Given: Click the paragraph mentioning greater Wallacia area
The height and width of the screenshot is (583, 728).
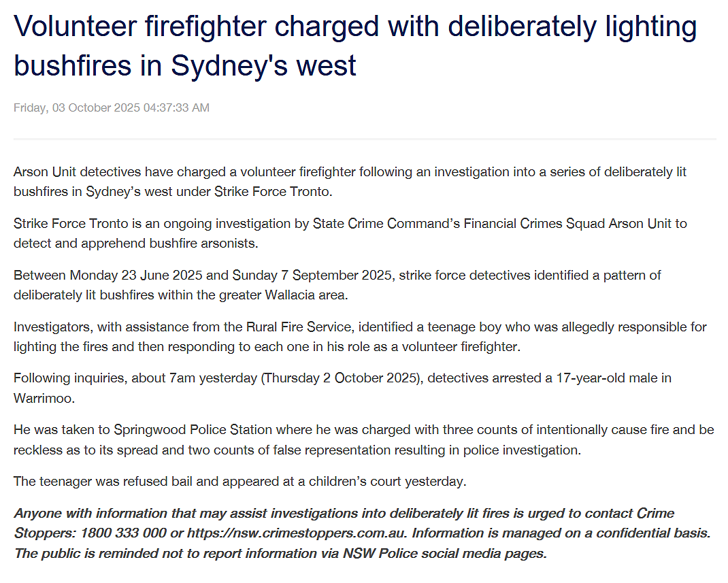Looking at the screenshot, I should 337,285.
